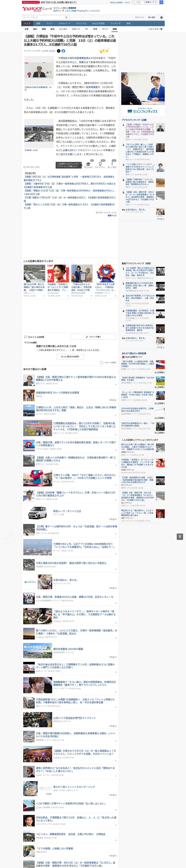The height and width of the screenshot is (868, 186).
Task: Open article 万博入場券300万枚が未使用
Action: point(71,563)
